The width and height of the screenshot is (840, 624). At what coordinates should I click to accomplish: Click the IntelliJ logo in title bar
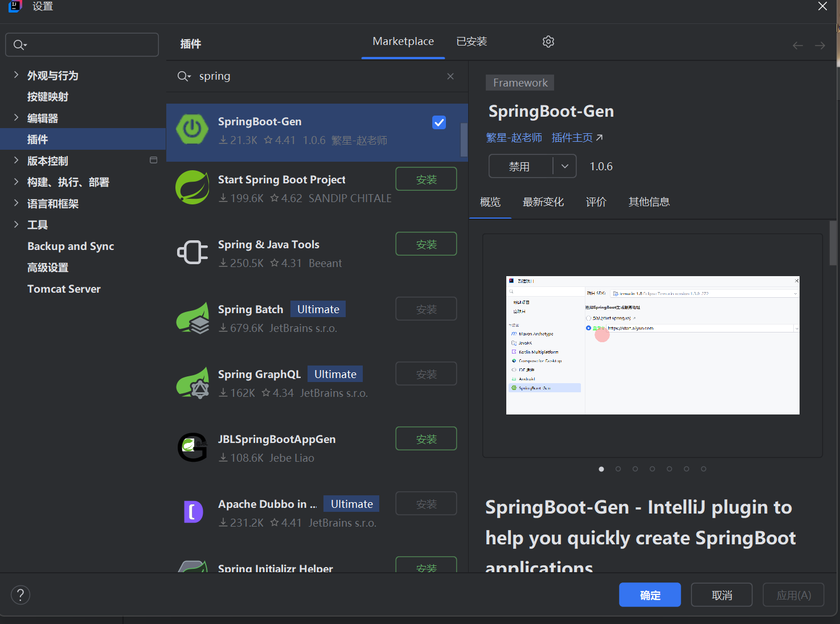tap(15, 6)
